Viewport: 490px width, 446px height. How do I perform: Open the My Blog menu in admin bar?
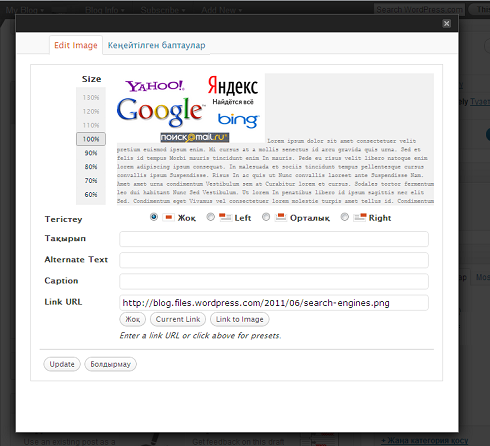[25, 10]
